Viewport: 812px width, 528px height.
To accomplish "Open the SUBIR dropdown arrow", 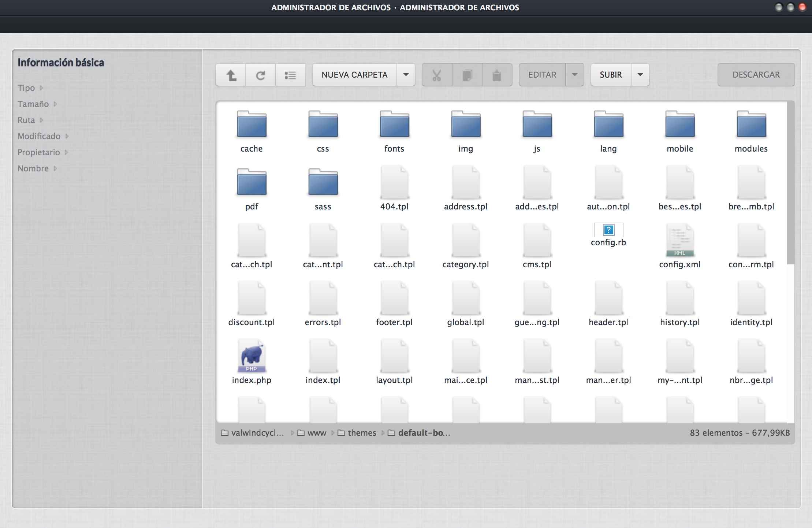I will pyautogui.click(x=640, y=75).
